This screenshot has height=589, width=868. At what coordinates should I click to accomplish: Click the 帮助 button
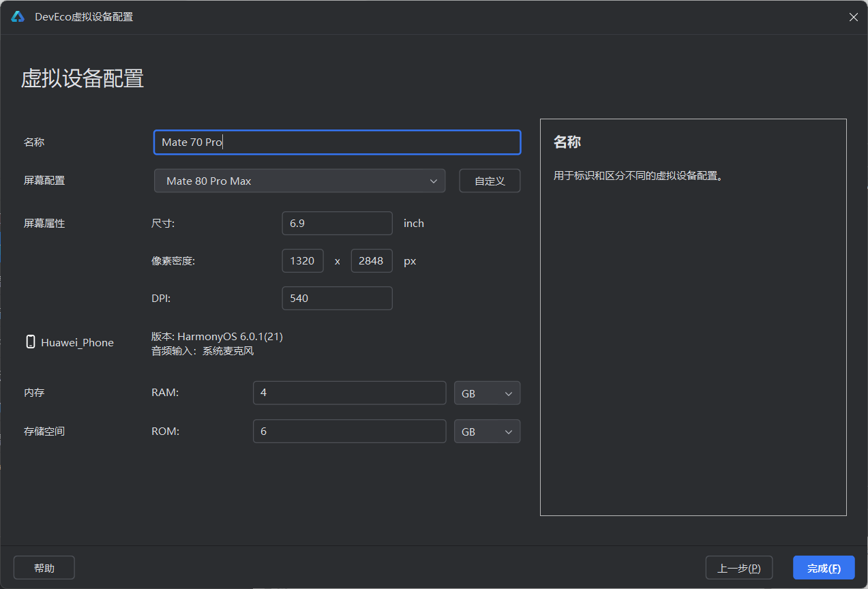point(44,568)
